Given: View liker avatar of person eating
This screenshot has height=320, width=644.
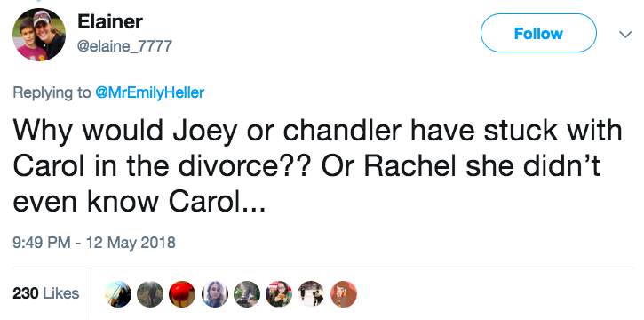Looking at the screenshot, I should click(x=279, y=294).
